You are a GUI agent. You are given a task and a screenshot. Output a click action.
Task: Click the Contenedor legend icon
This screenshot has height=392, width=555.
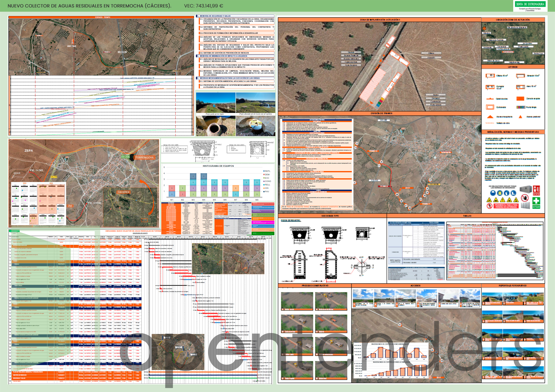click(490, 107)
